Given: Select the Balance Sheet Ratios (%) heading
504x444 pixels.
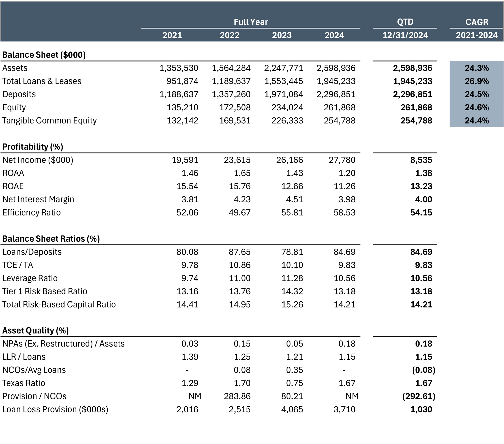Looking at the screenshot, I should click(51, 239).
